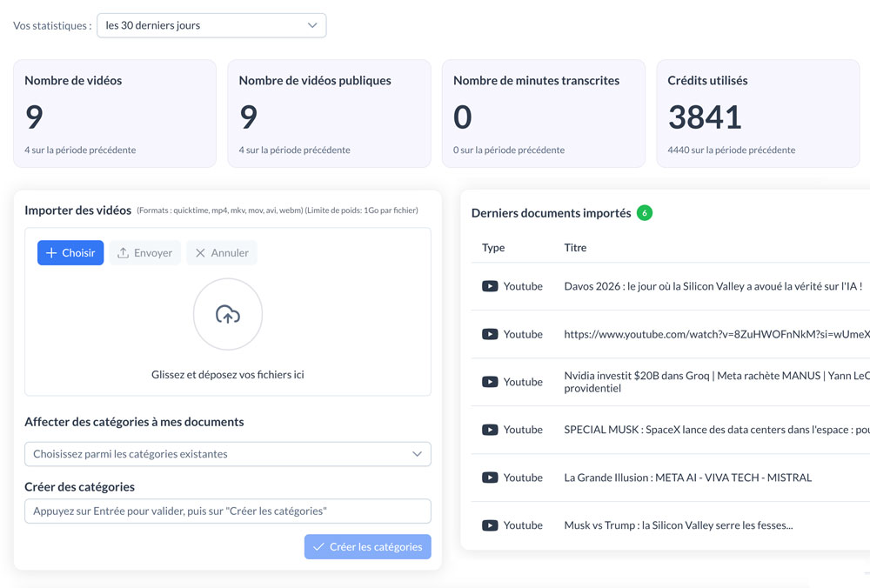Click YouTube icon for Musk vs Trump
Viewport: 870px width, 588px height.
tap(490, 525)
